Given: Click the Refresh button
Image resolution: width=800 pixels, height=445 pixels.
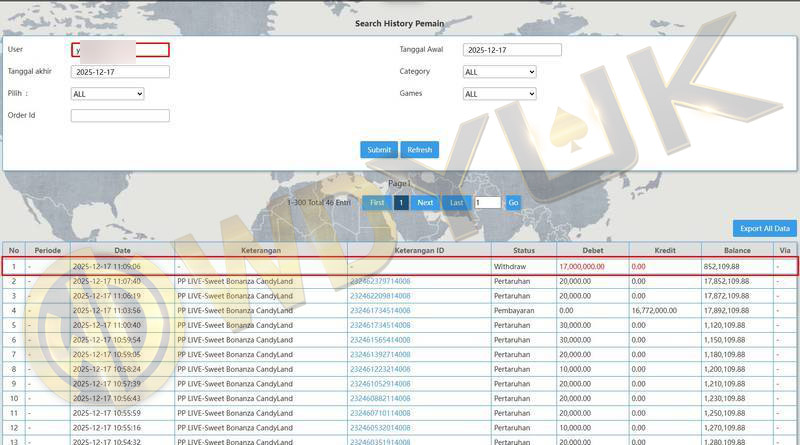Looking at the screenshot, I should pyautogui.click(x=420, y=150).
